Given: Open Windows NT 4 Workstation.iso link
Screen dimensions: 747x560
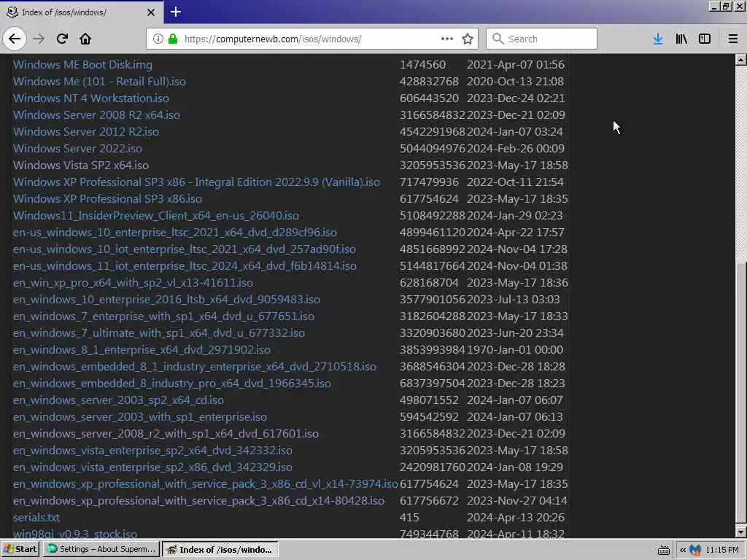Looking at the screenshot, I should tap(90, 98).
